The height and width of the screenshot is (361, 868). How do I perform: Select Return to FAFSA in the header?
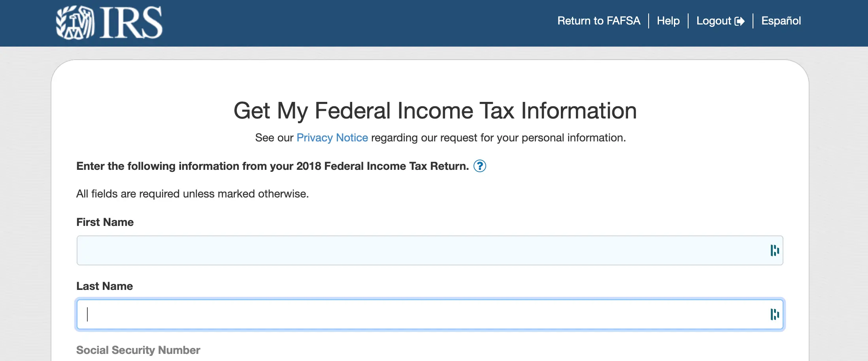(598, 21)
